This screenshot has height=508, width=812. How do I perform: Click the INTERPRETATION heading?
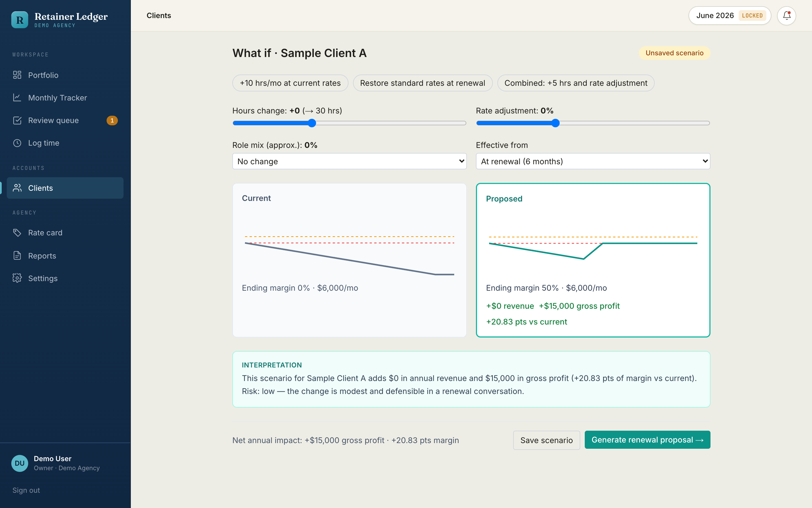(x=272, y=365)
